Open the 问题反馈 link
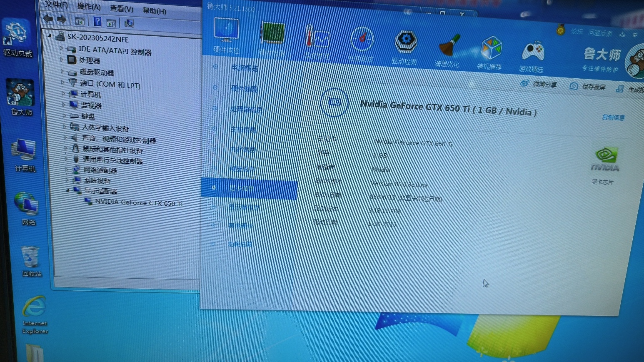 [600, 33]
